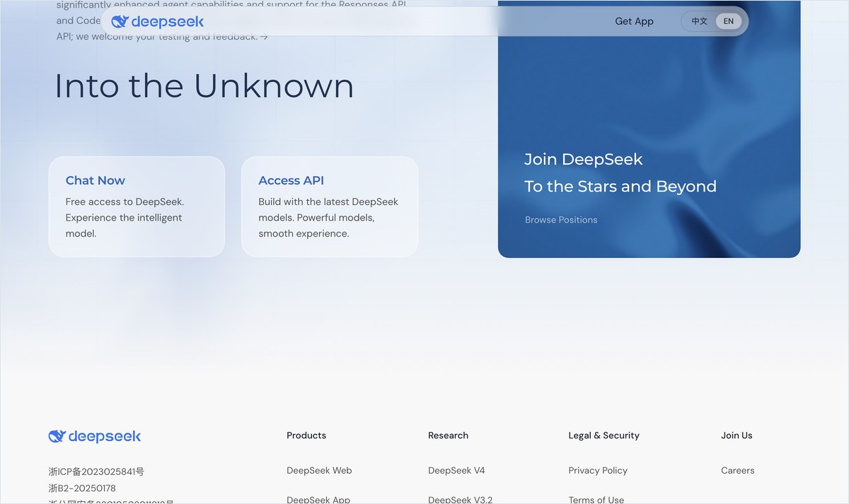The image size is (849, 504).
Task: Open DeepSeek Web in footer Products
Action: coord(319,470)
